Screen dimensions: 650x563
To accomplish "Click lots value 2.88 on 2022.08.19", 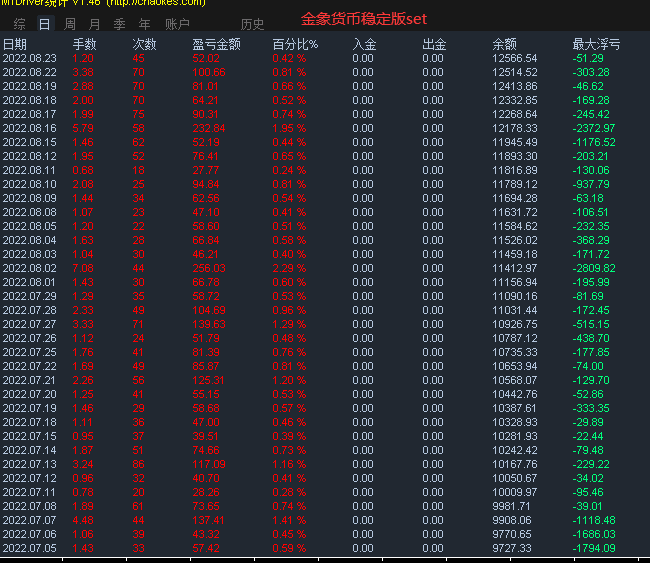I will [x=83, y=86].
